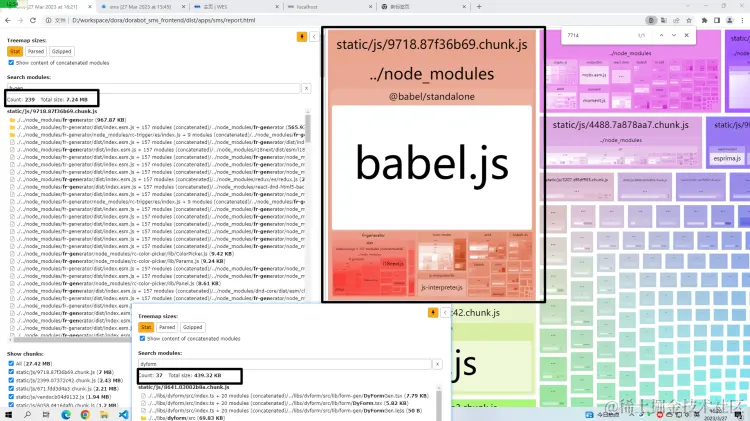The image size is (750, 421).
Task: Go to next find-in-page match
Action: 674,35
